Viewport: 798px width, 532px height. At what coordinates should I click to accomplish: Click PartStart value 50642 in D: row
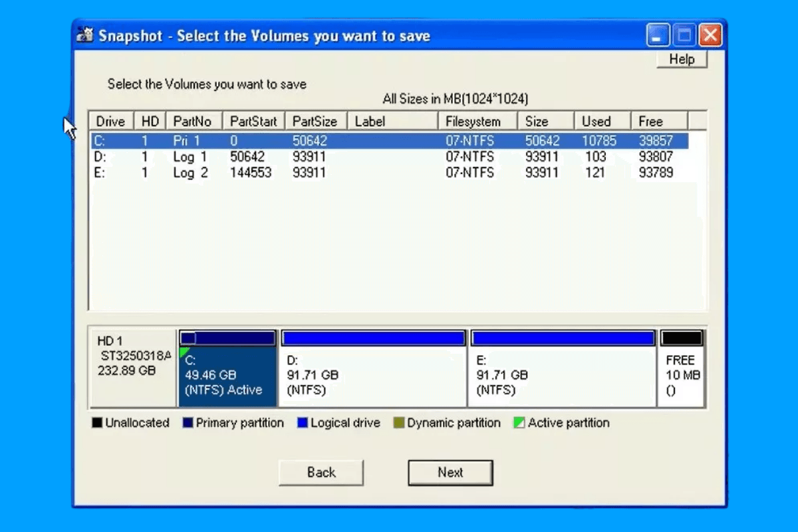click(247, 157)
